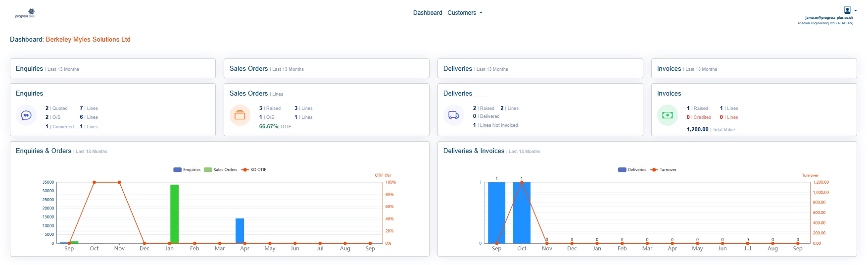Toggle Enquiries series in chart legend
Image resolution: width=868 pixels, height=265 pixels.
coord(187,170)
